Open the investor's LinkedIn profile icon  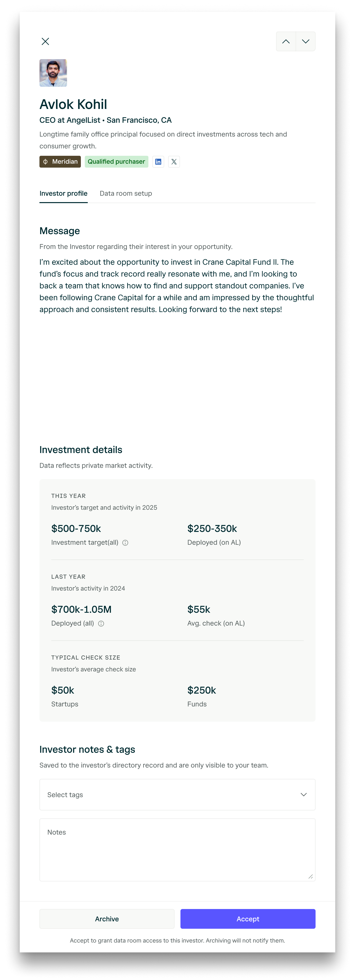158,162
